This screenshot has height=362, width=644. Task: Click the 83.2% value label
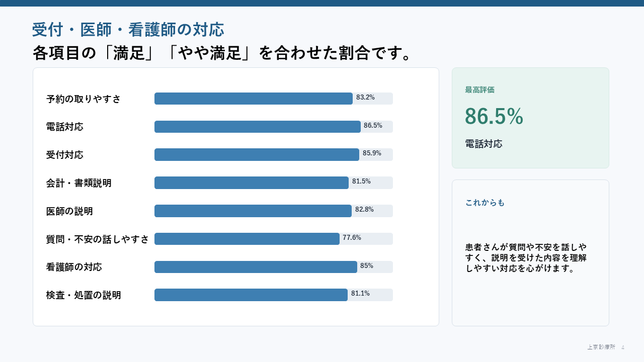pos(365,98)
